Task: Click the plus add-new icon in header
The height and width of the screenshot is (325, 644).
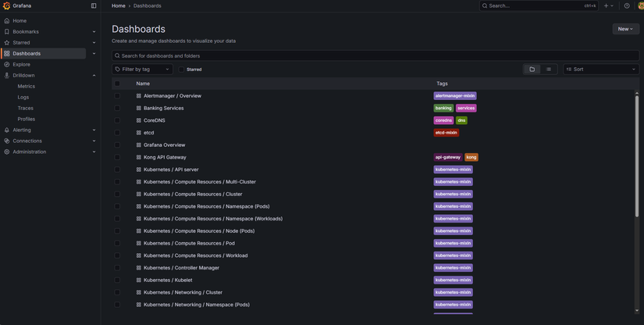Action: [x=607, y=5]
